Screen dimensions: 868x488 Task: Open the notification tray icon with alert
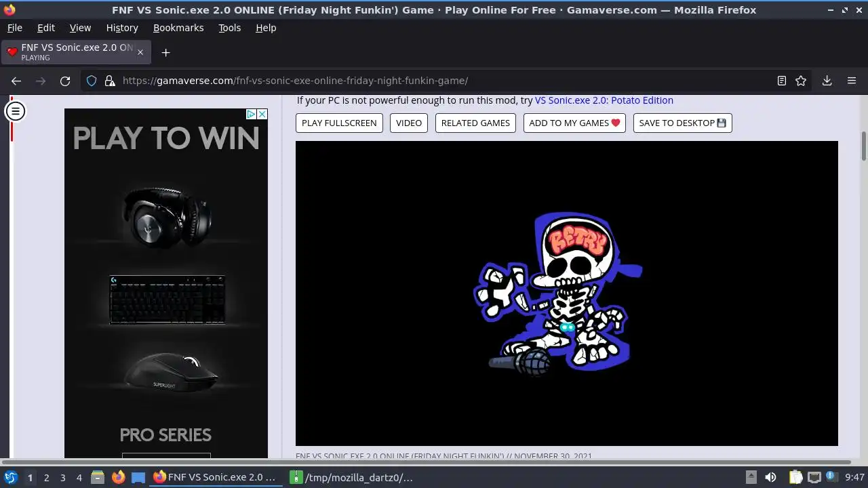coord(833,477)
